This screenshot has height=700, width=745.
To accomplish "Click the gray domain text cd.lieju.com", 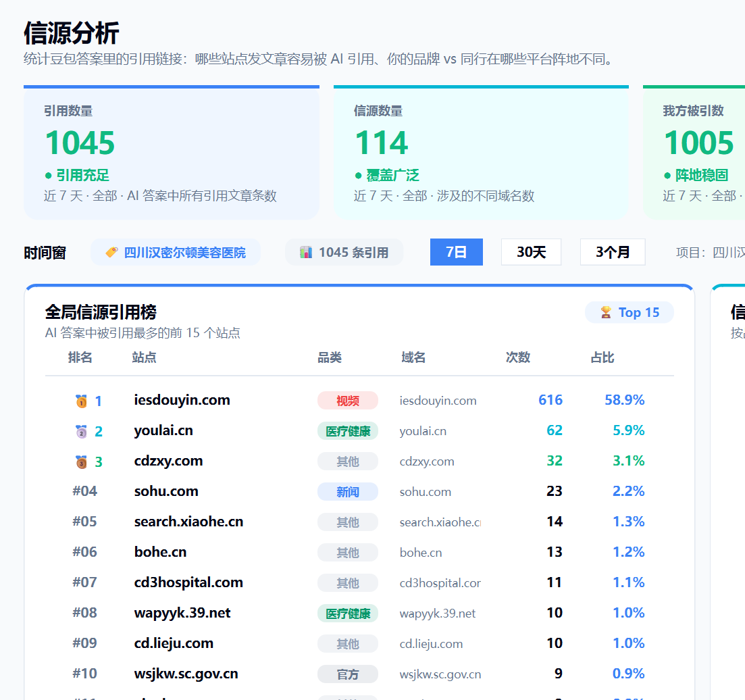I will pyautogui.click(x=431, y=644).
